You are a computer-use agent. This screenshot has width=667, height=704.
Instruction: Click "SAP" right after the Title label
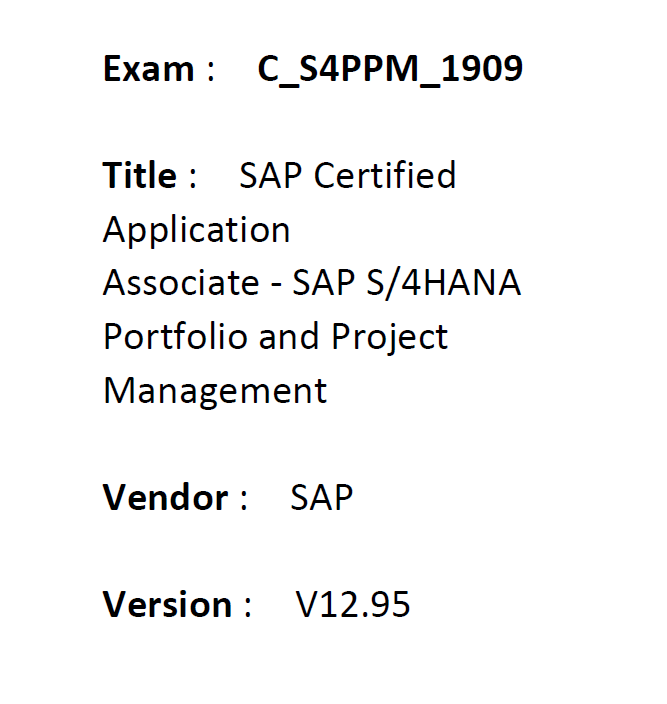pyautogui.click(x=272, y=176)
